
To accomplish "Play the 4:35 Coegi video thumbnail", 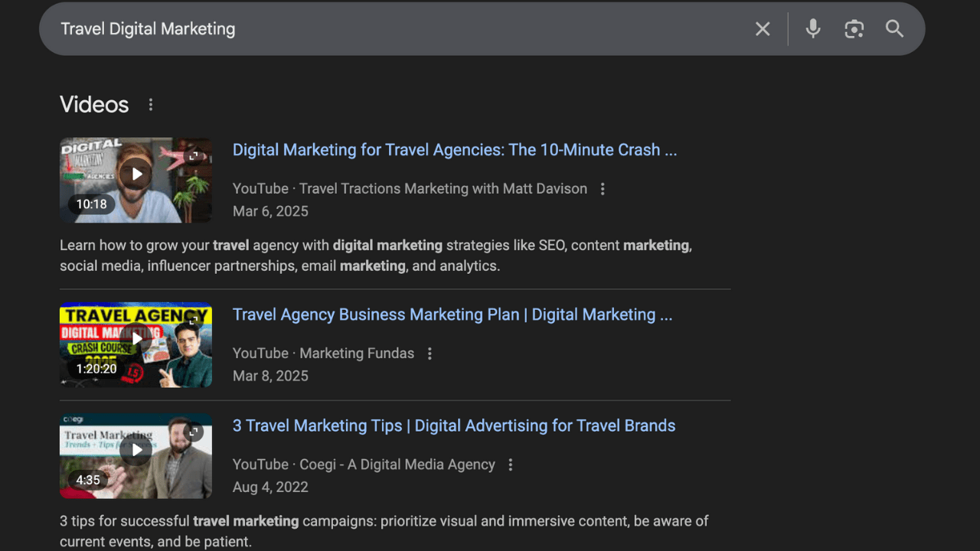I will click(x=136, y=450).
